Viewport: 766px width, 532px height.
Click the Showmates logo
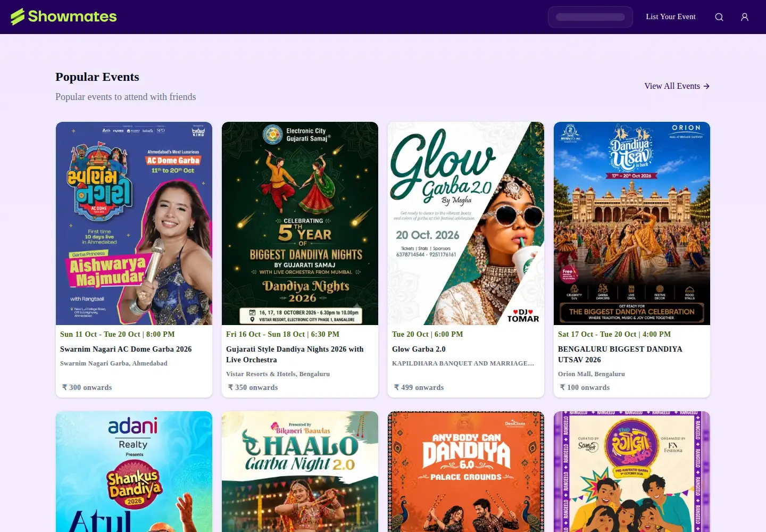(x=64, y=16)
